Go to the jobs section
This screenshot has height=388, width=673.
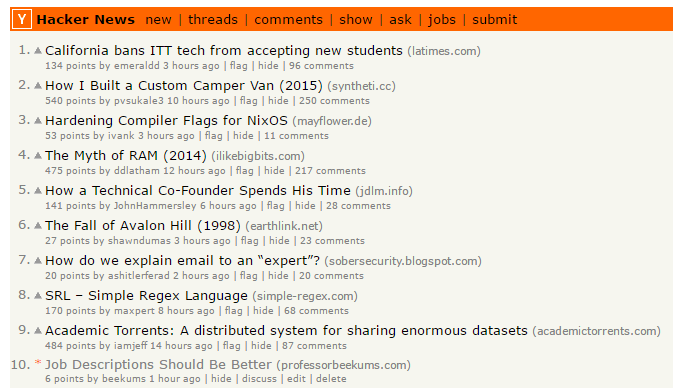(442, 20)
